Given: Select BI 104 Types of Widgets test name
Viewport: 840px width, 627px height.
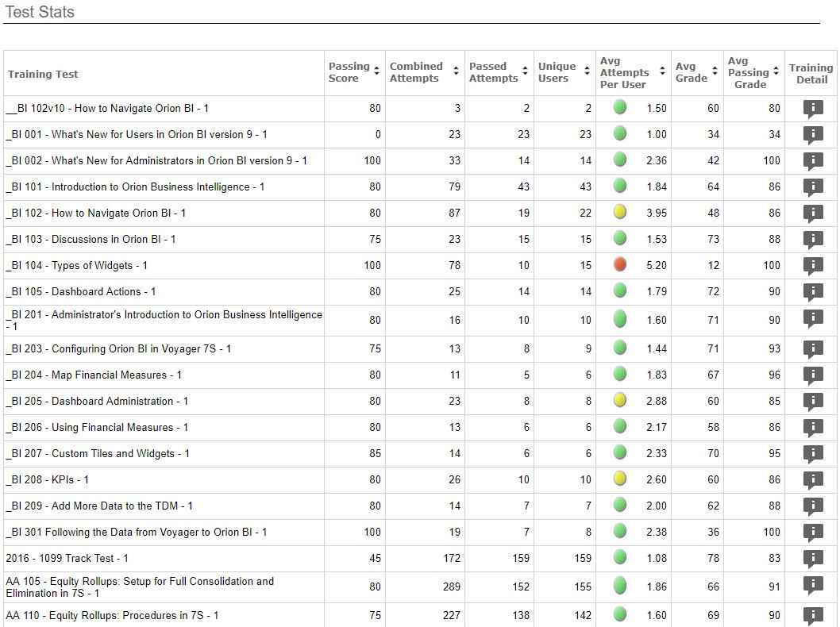Looking at the screenshot, I should (x=76, y=266).
